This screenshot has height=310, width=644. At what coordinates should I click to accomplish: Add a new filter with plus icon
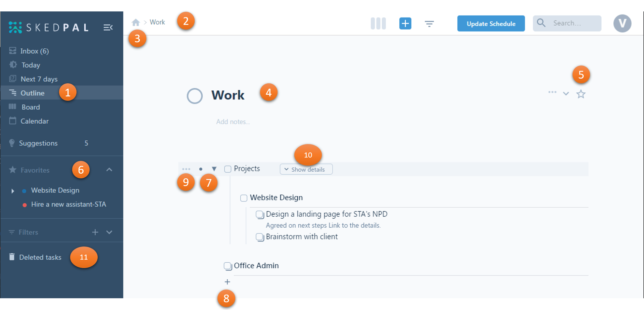pyautogui.click(x=95, y=232)
